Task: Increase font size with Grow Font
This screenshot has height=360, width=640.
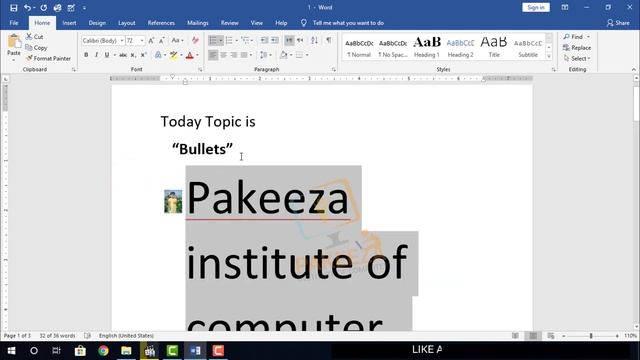Action: click(151, 40)
